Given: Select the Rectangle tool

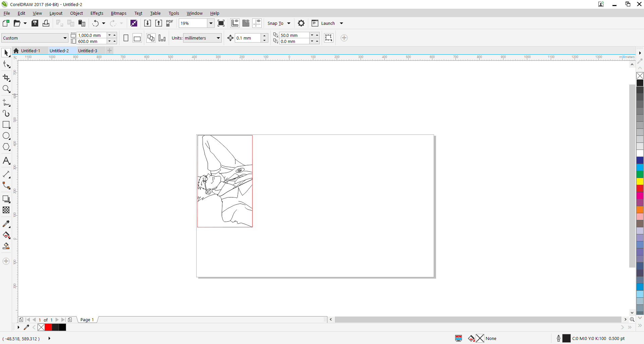Looking at the screenshot, I should [x=6, y=125].
